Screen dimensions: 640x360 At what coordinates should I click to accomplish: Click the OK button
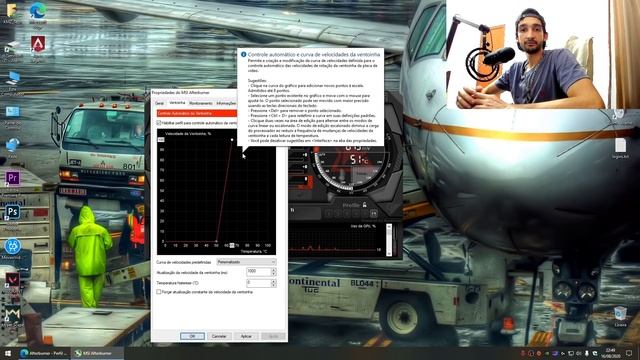click(x=192, y=336)
